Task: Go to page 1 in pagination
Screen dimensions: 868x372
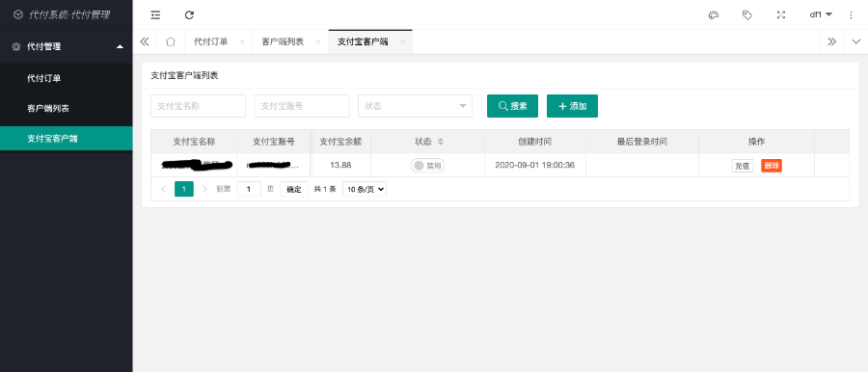Action: pyautogui.click(x=184, y=189)
